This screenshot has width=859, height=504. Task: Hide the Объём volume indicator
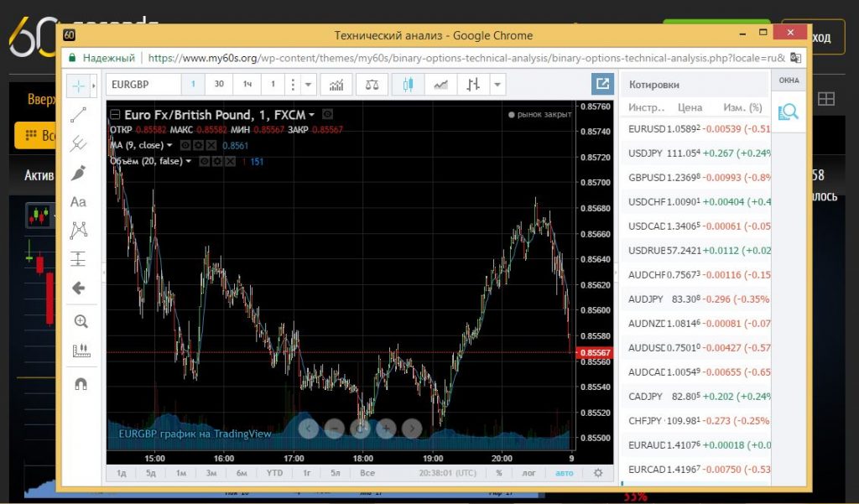(x=205, y=162)
